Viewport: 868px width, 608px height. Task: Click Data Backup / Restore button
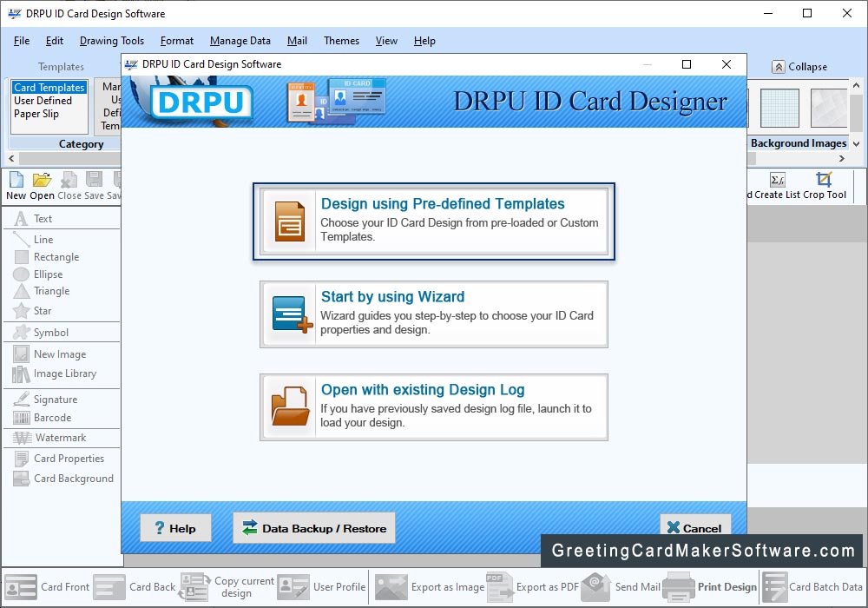[x=314, y=528]
